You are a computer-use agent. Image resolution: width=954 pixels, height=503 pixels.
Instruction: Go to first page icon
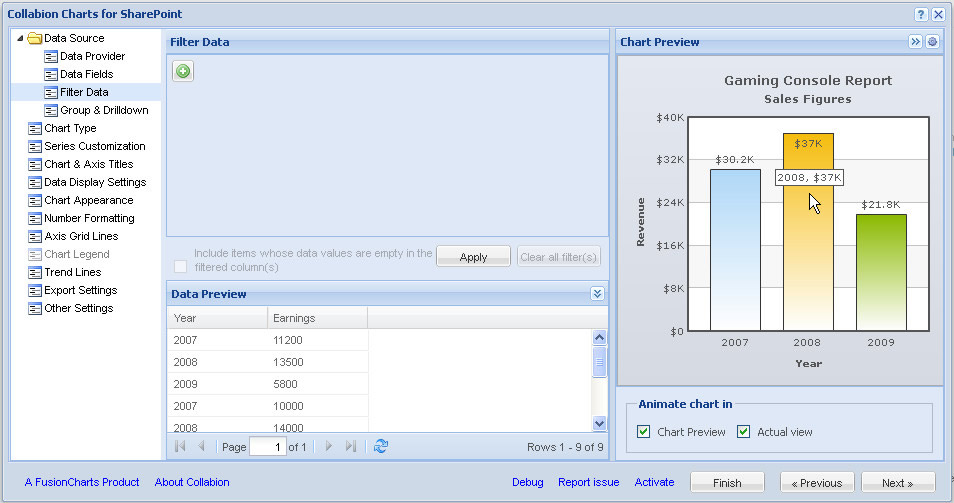[179, 446]
